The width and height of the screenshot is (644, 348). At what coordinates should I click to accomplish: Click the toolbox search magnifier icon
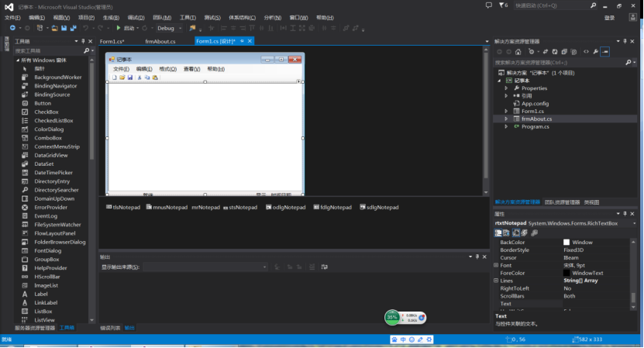(x=86, y=50)
